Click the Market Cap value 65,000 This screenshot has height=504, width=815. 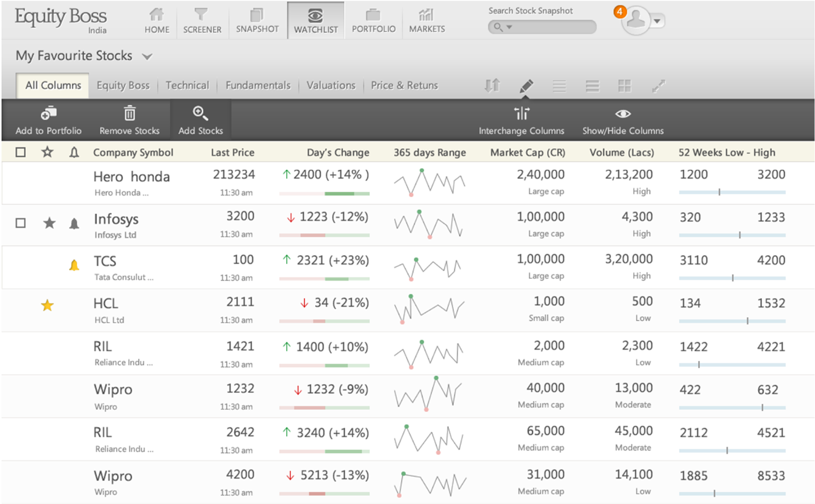(545, 431)
